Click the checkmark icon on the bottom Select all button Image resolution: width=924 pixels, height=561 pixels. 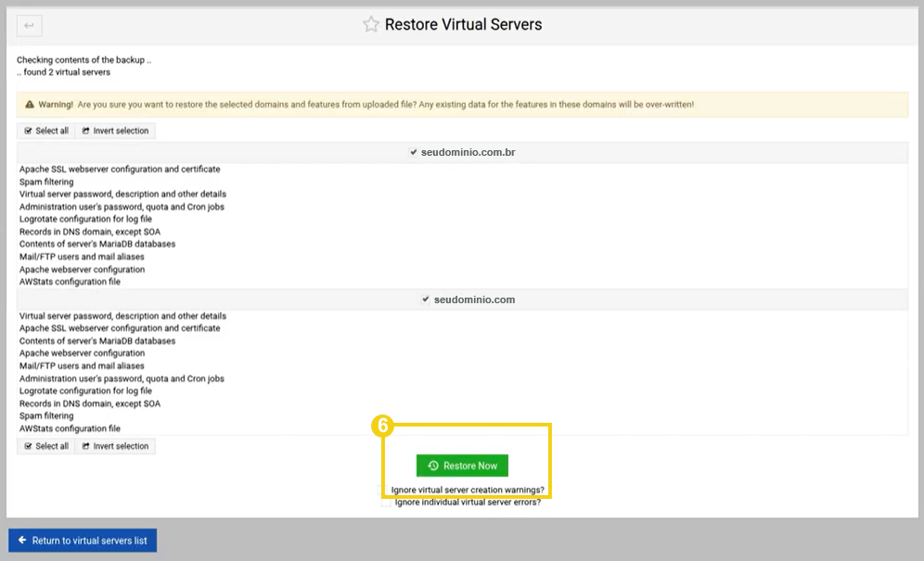(26, 446)
